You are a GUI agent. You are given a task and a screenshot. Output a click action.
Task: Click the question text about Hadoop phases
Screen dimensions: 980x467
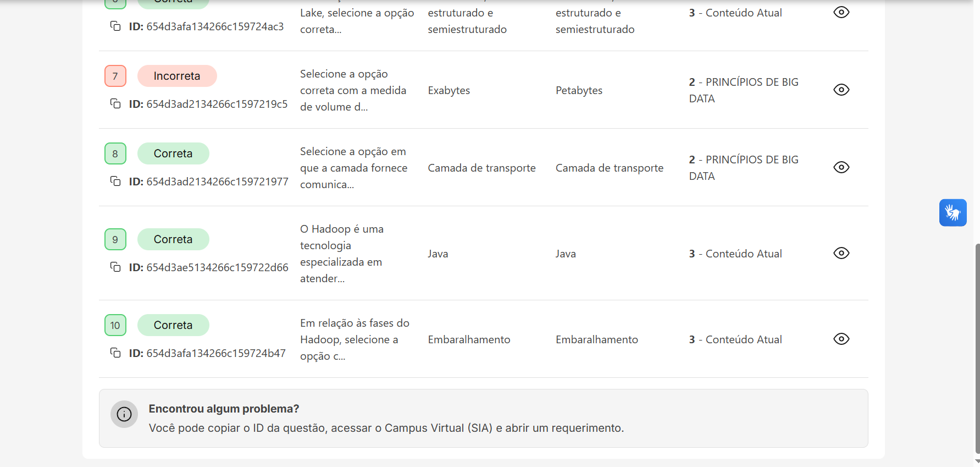(x=355, y=339)
